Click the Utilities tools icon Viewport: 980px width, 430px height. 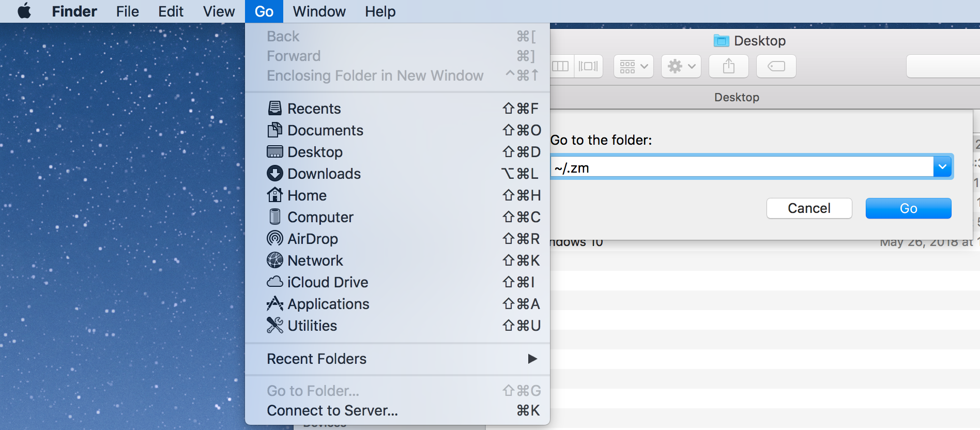coord(274,325)
